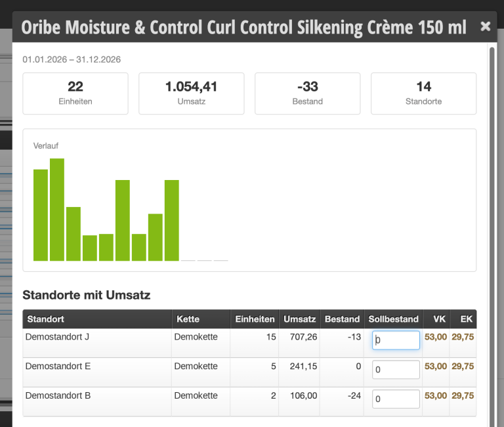This screenshot has width=504, height=427.
Task: Sort table by Einheiten column header
Action: tap(255, 319)
